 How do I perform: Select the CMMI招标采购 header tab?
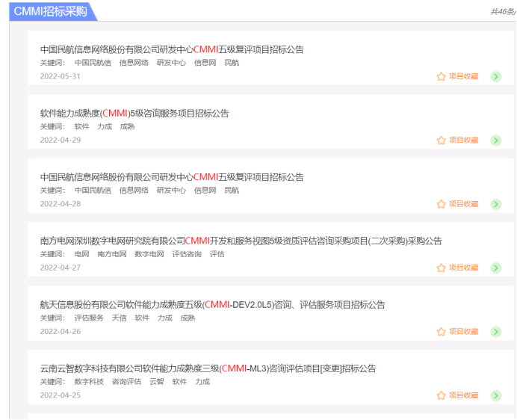53,11
